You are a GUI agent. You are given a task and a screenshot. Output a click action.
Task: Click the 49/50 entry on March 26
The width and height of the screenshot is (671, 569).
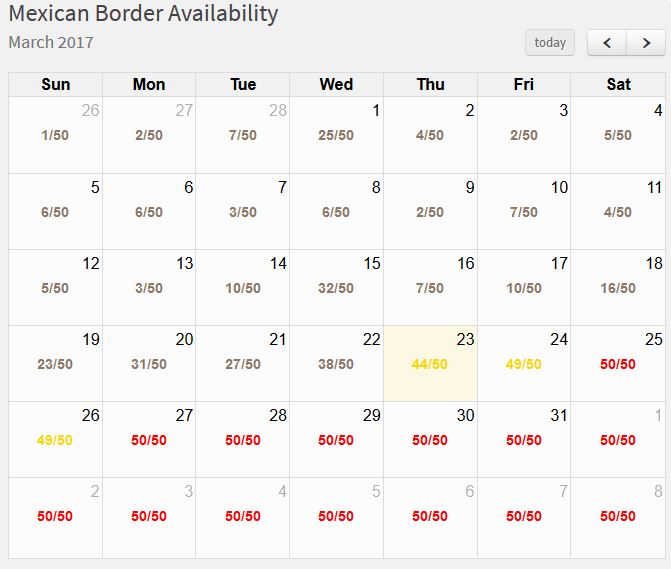(x=55, y=440)
